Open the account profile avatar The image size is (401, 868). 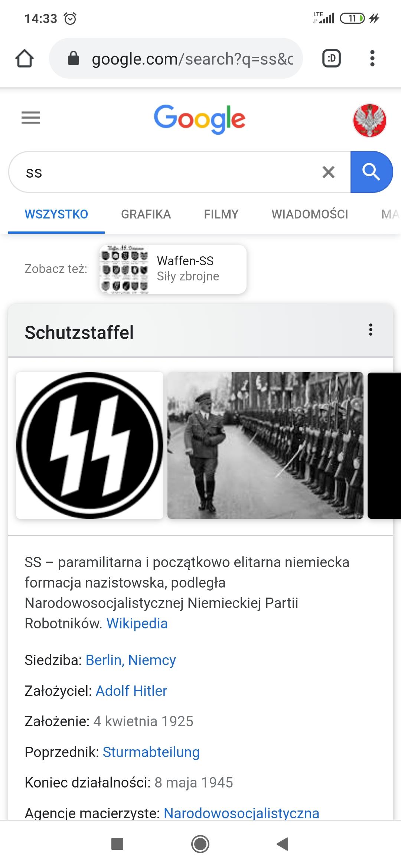[x=369, y=120]
